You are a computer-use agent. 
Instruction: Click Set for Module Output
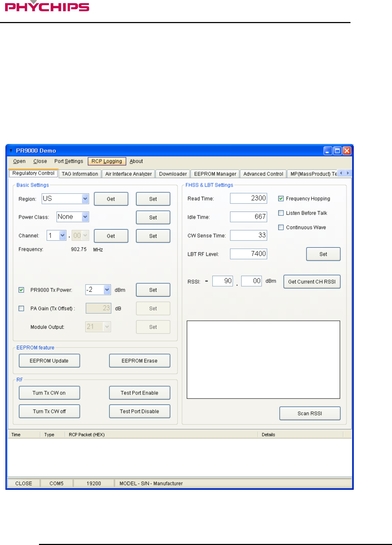[x=153, y=327]
